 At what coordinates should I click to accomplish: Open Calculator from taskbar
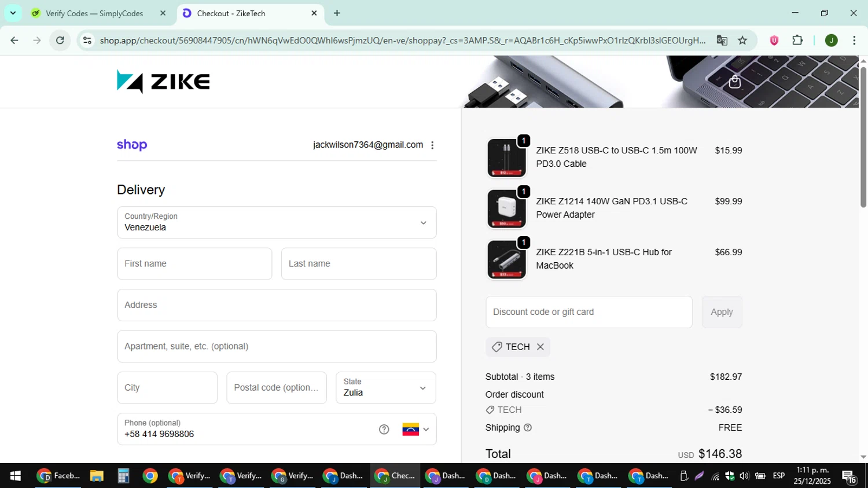[123, 476]
